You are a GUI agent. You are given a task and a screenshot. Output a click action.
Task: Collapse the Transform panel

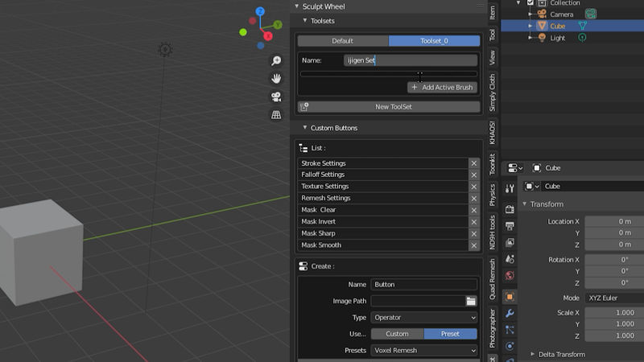(525, 204)
